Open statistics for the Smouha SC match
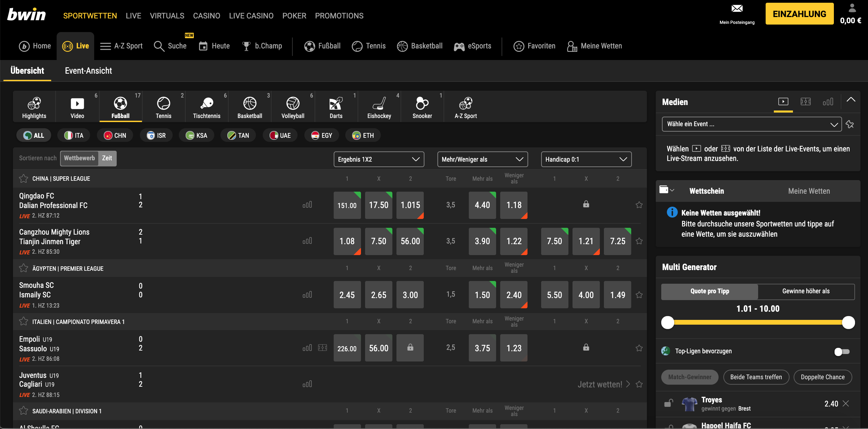868x429 pixels. point(308,294)
